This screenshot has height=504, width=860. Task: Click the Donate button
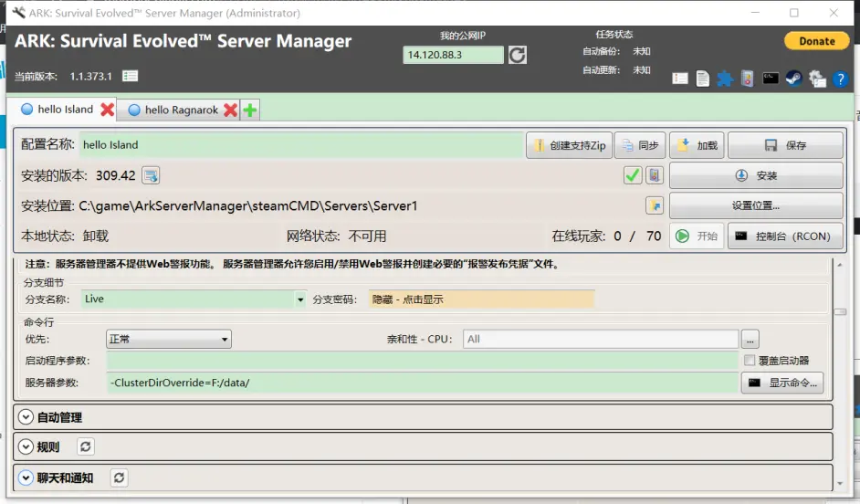pos(817,41)
